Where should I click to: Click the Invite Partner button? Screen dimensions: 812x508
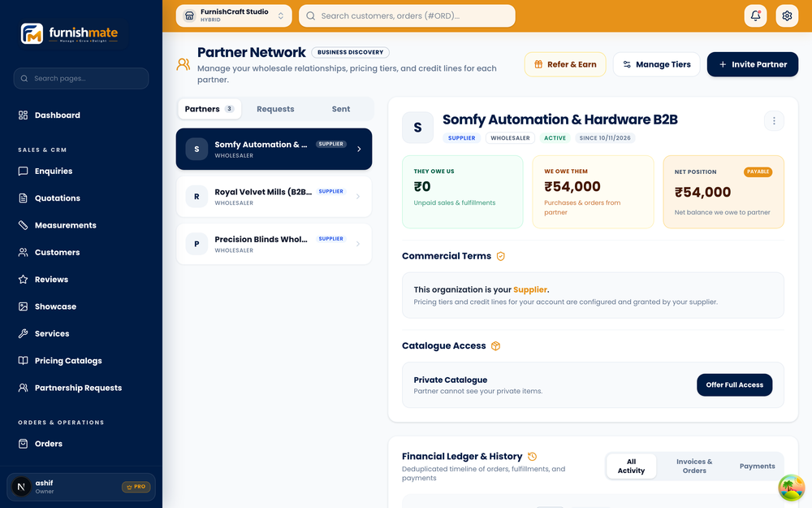[x=753, y=64]
